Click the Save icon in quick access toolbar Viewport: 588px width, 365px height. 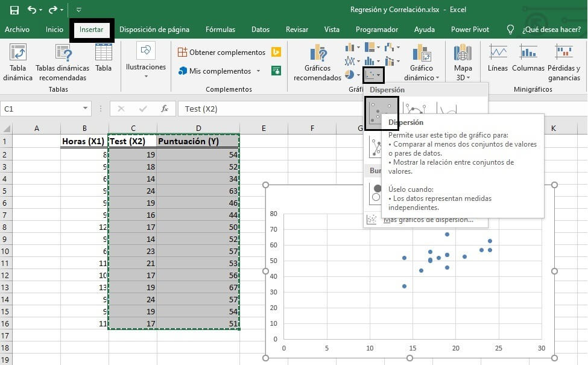(14, 10)
